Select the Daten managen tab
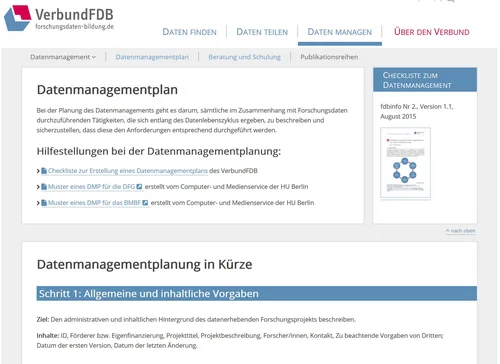The height and width of the screenshot is (364, 500). [x=339, y=32]
